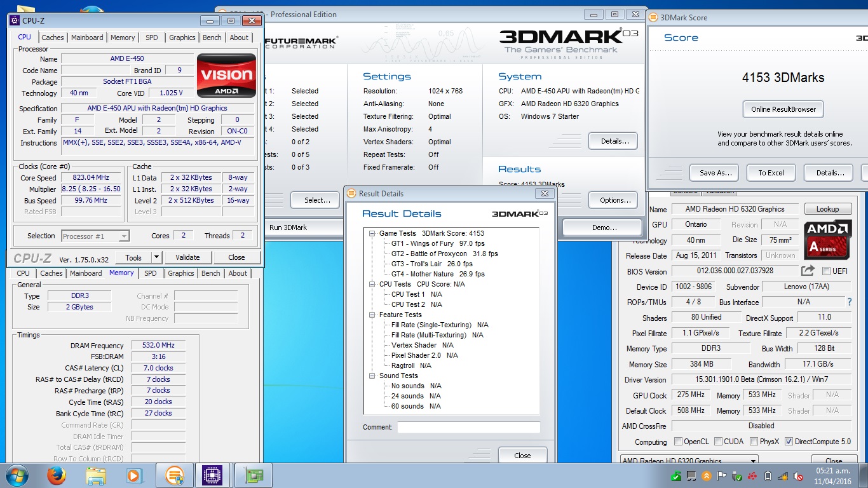
Task: Select GT1 - Wings of Fury result row
Action: pos(438,243)
